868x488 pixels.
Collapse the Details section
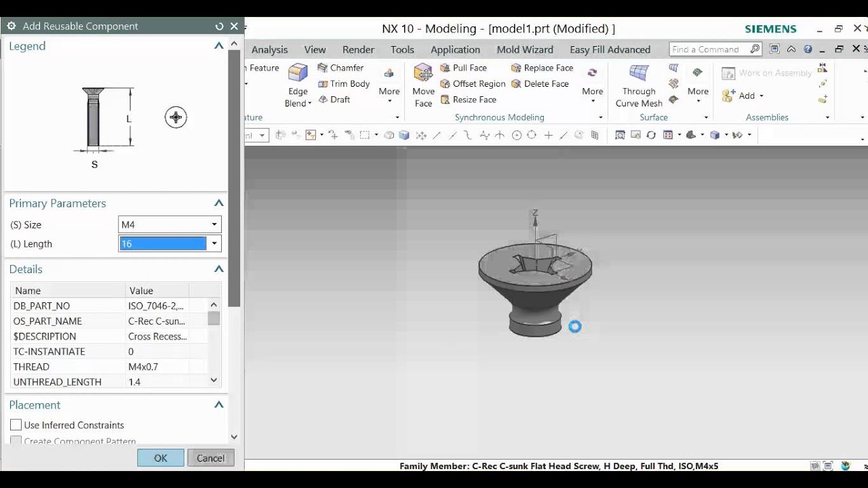(x=218, y=269)
